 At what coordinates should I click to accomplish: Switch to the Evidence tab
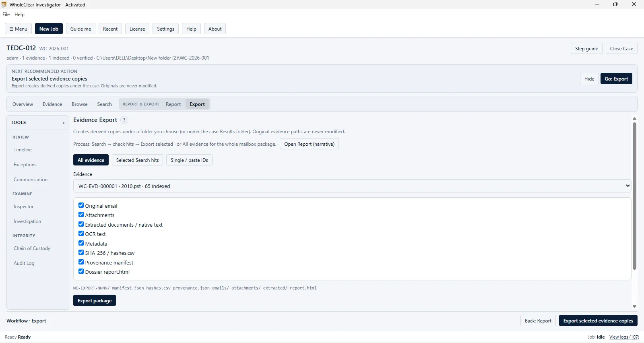pyautogui.click(x=52, y=104)
